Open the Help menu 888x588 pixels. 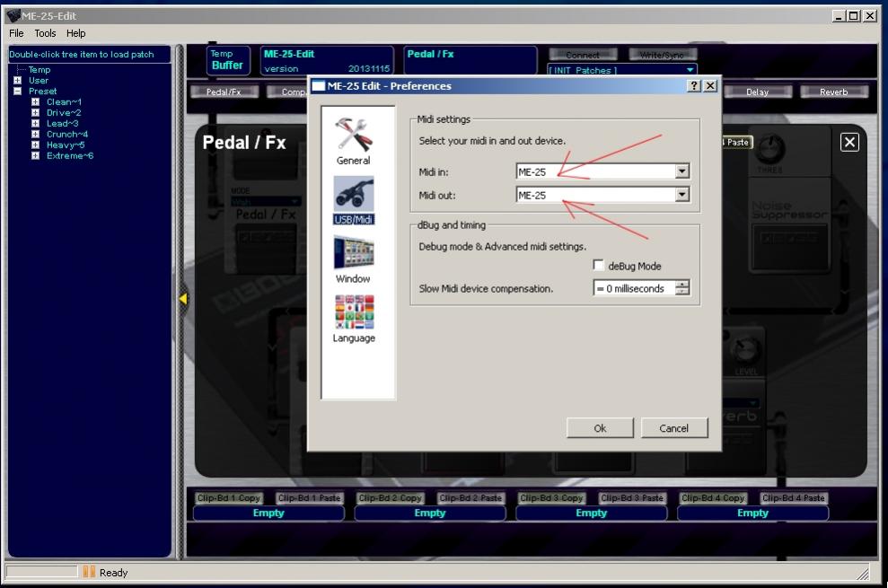[x=76, y=33]
